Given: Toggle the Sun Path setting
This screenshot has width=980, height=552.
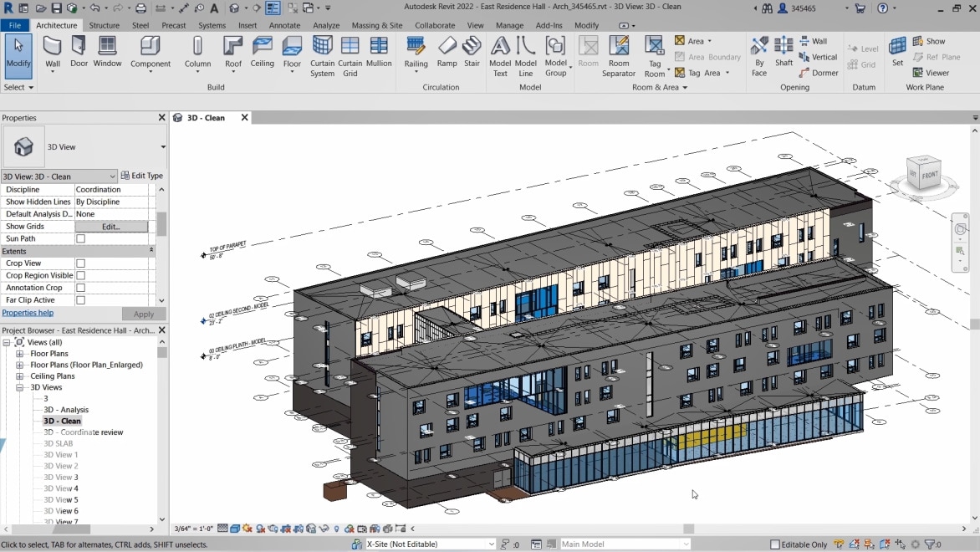Looking at the screenshot, I should [x=79, y=238].
